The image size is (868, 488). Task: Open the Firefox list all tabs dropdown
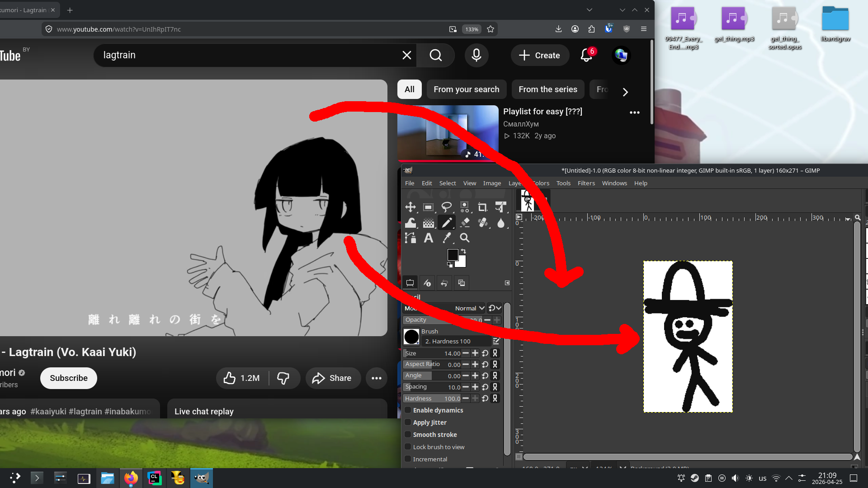pos(589,10)
